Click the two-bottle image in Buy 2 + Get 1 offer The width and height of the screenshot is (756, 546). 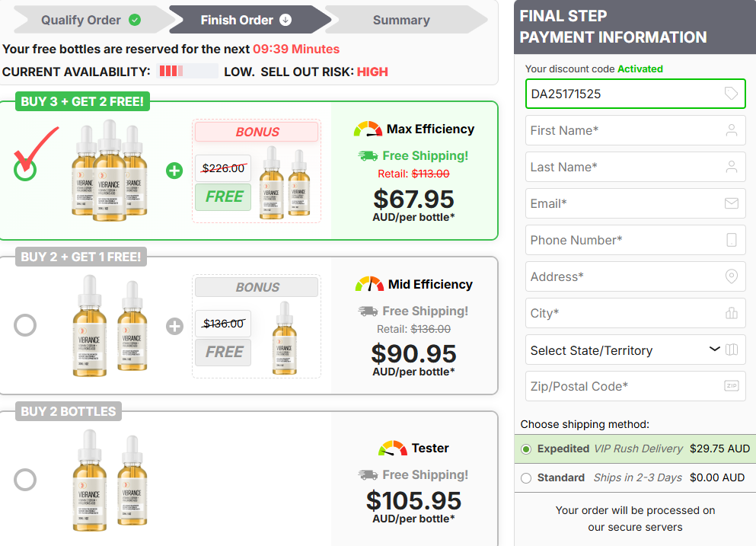pos(110,326)
